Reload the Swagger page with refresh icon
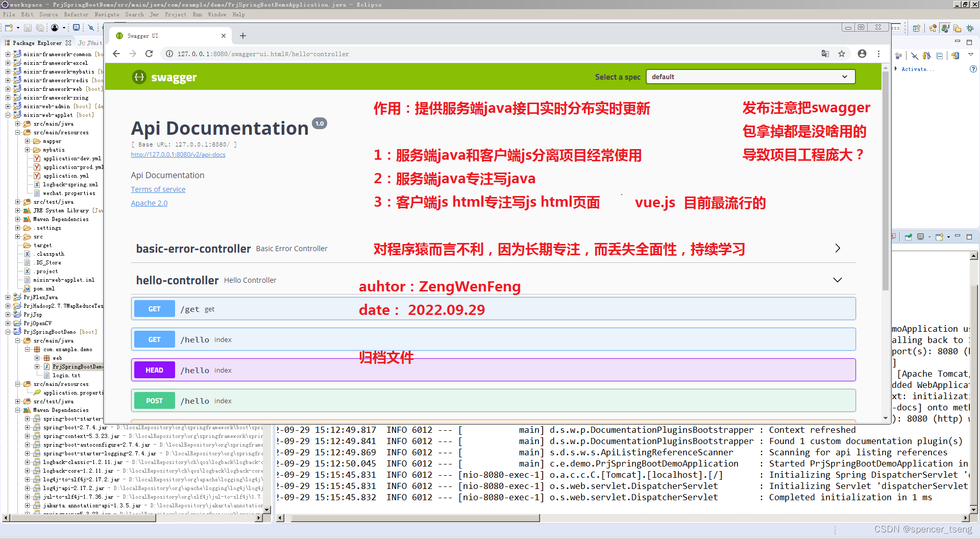Viewport: 980px width, 539px height. 149,54
